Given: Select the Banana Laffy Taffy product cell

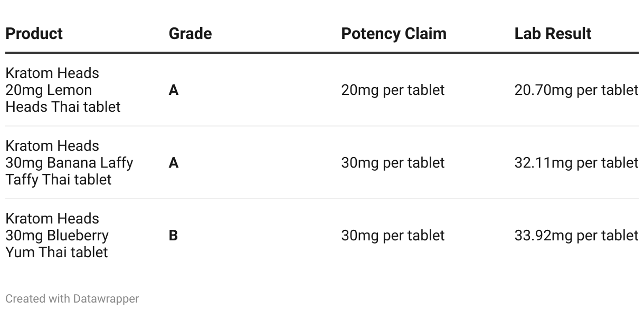Looking at the screenshot, I should [69, 162].
